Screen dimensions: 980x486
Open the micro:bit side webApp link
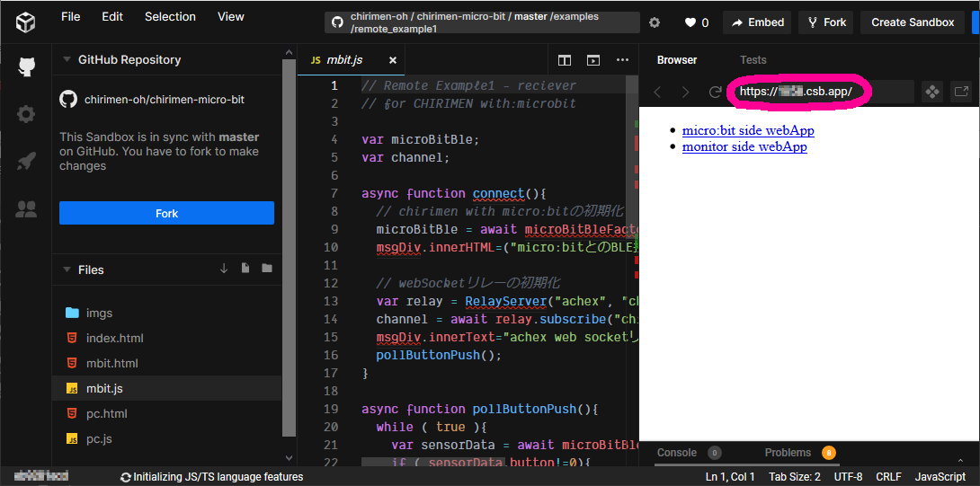point(748,130)
